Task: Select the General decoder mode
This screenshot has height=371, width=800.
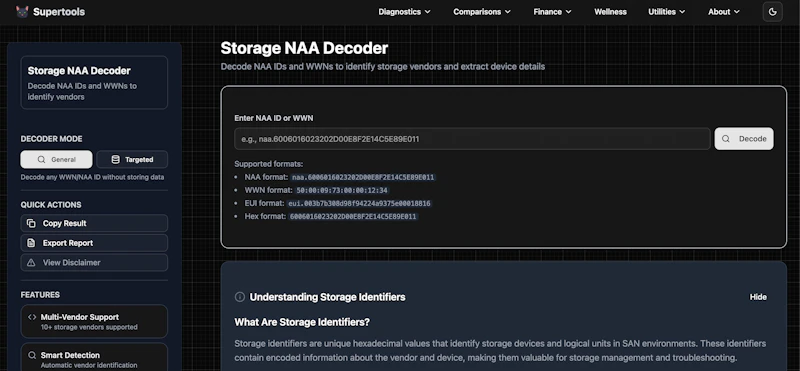Action: 57,160
